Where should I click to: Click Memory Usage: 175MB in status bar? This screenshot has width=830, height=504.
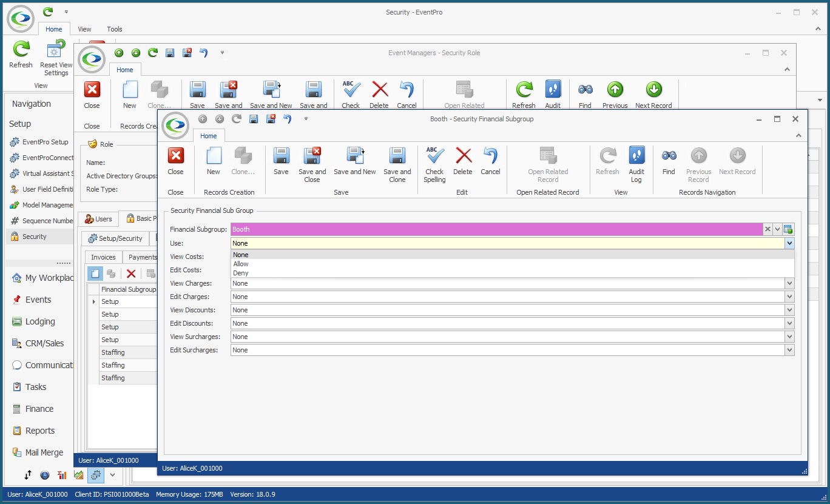[x=189, y=494]
